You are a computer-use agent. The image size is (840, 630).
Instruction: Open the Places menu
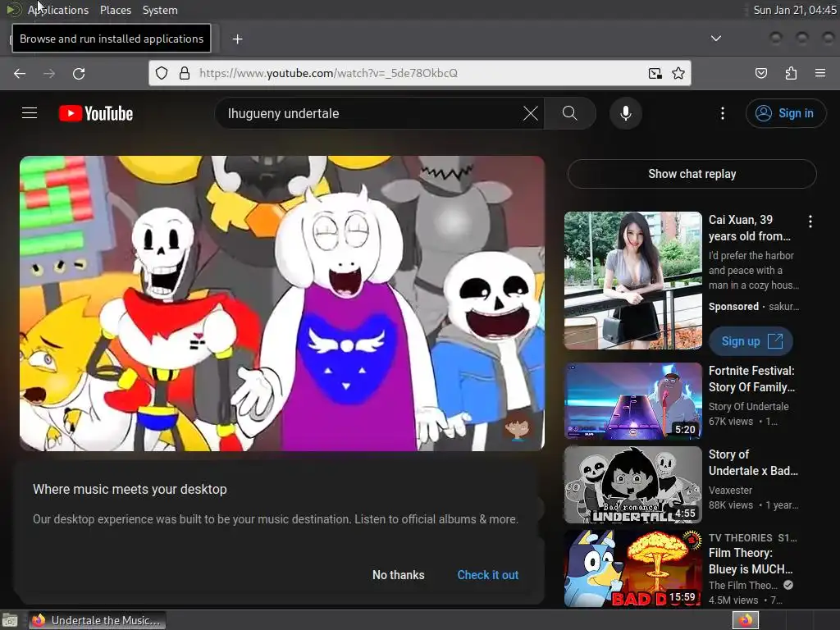[116, 10]
